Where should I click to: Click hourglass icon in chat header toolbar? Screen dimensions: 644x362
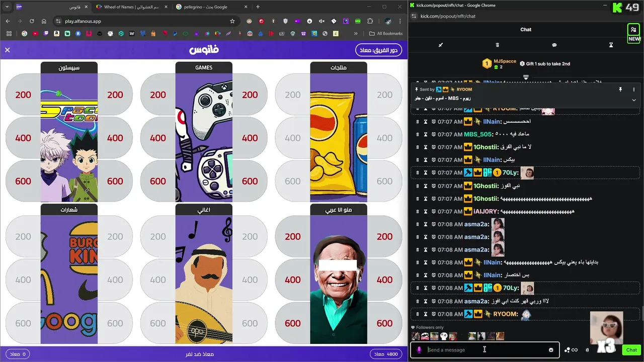coord(611,45)
